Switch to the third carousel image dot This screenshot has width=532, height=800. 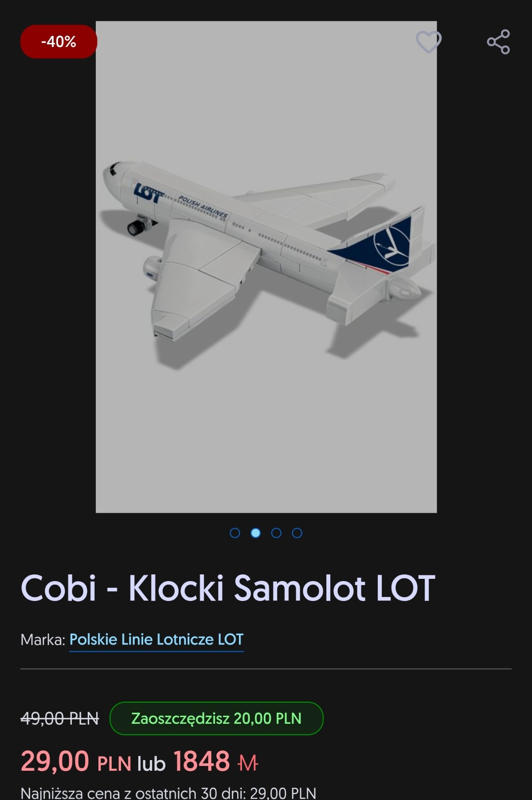tap(276, 533)
